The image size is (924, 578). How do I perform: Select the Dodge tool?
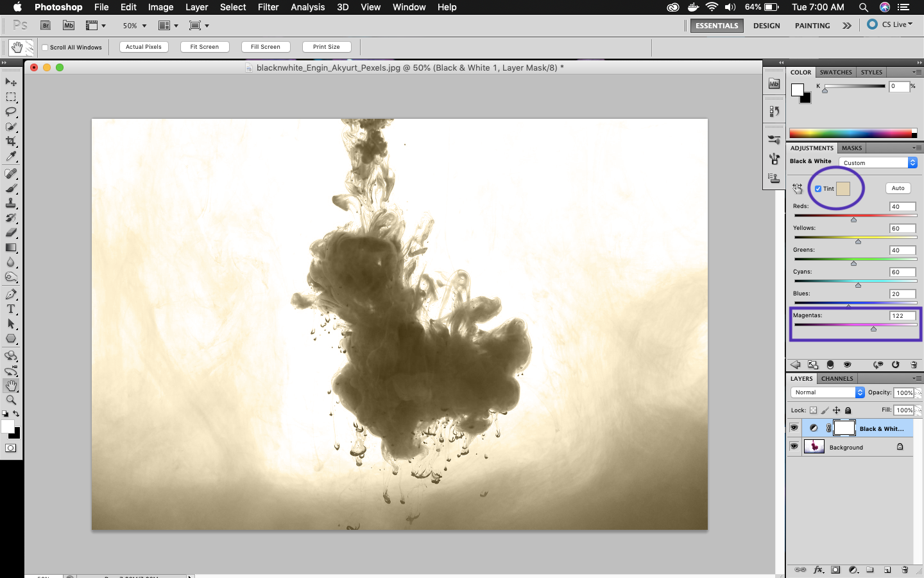11,277
